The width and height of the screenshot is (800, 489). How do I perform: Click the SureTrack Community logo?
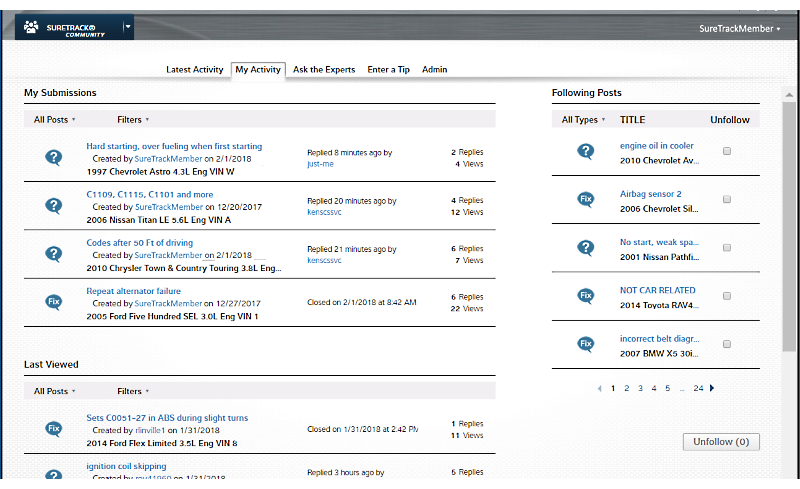66,28
